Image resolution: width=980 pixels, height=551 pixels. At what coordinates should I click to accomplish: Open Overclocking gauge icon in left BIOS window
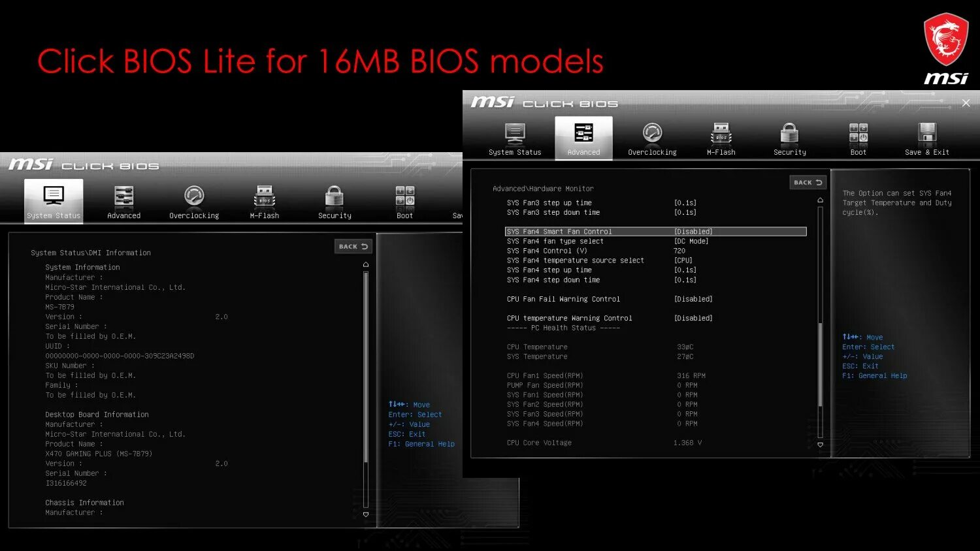point(194,196)
